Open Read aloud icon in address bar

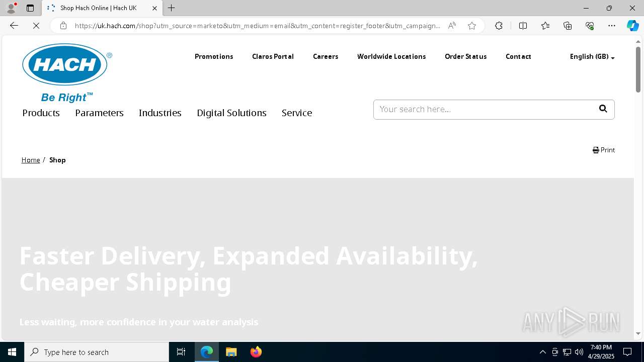pyautogui.click(x=452, y=26)
